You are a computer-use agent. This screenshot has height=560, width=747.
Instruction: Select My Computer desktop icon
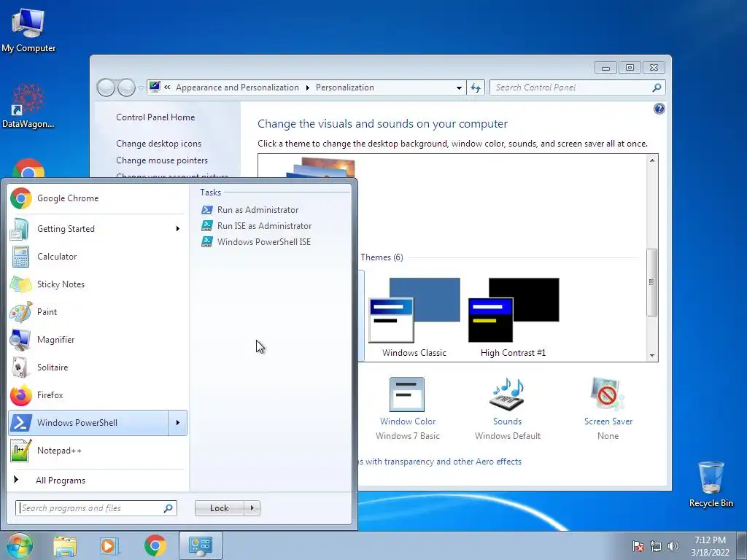(x=28, y=30)
